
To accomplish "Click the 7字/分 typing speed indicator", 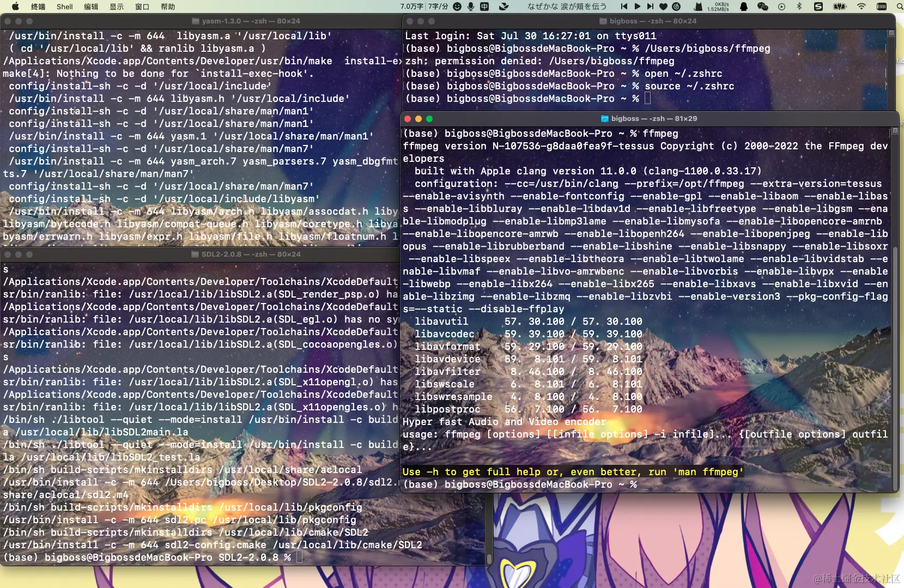I will [438, 7].
